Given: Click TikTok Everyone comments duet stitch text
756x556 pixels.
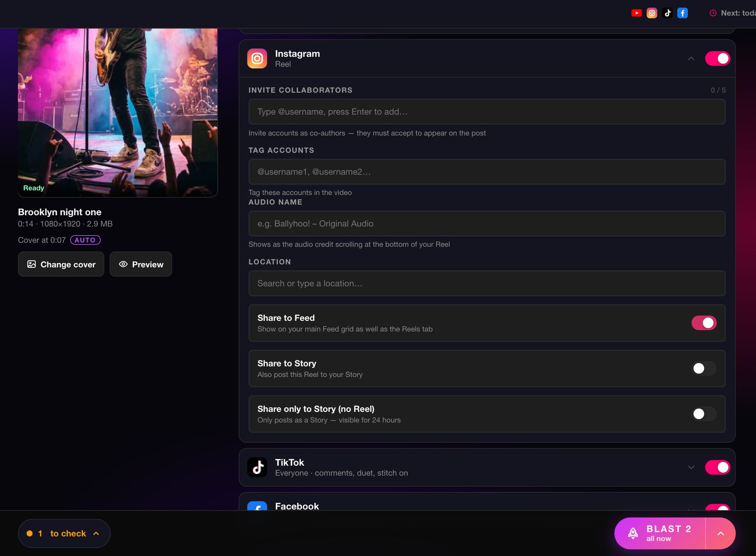Looking at the screenshot, I should pyautogui.click(x=341, y=473).
